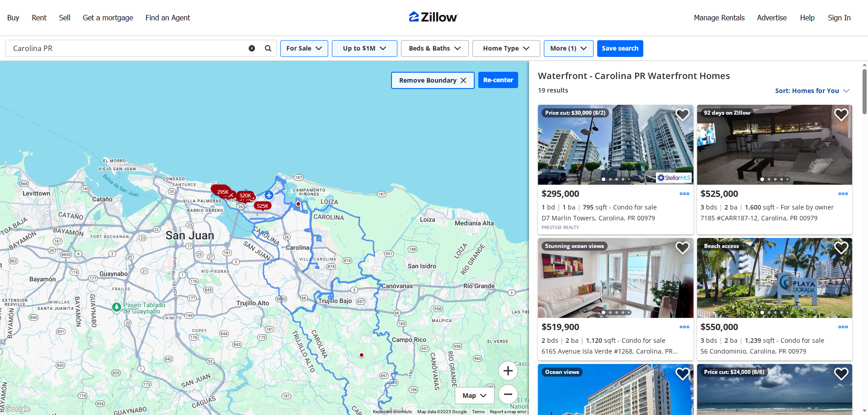Viewport: 868px width, 415px height.
Task: Open the Sell menu
Action: click(x=65, y=18)
